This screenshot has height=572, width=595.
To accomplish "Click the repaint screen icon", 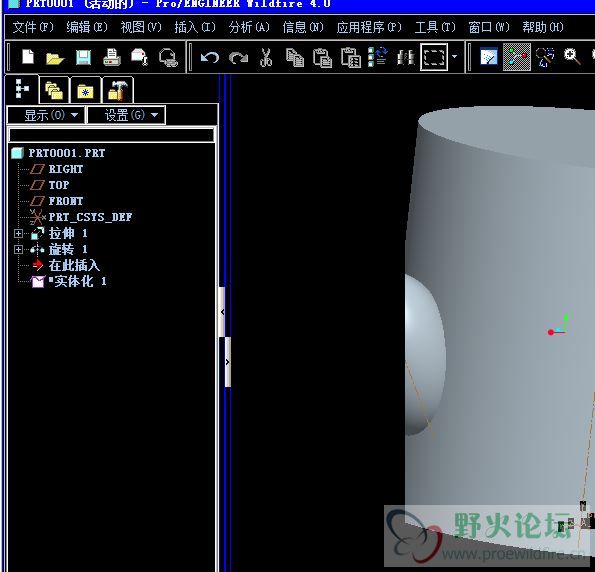I will 489,57.
